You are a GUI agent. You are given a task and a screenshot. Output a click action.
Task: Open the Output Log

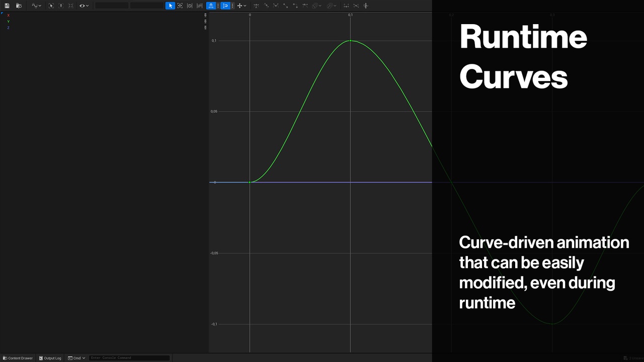click(x=50, y=358)
